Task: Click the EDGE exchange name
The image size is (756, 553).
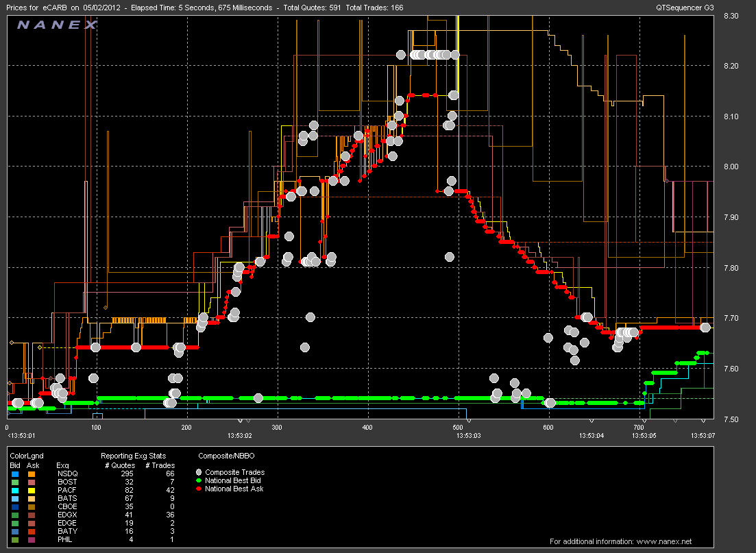Action: click(67, 523)
